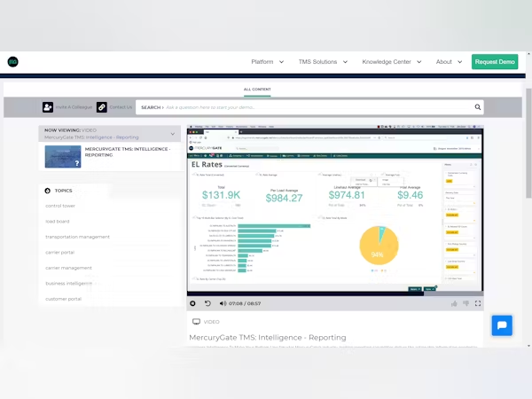Click the video player frame

(x=335, y=208)
